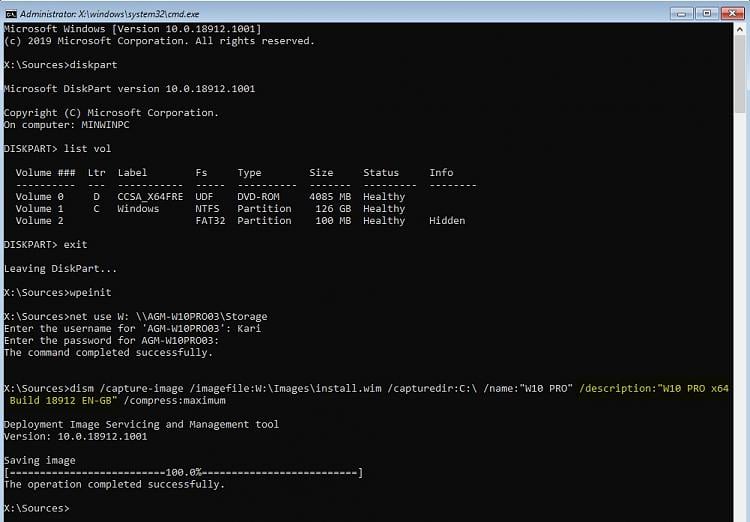750x522 pixels.
Task: Click the 'Saving image' line
Action: coord(40,460)
